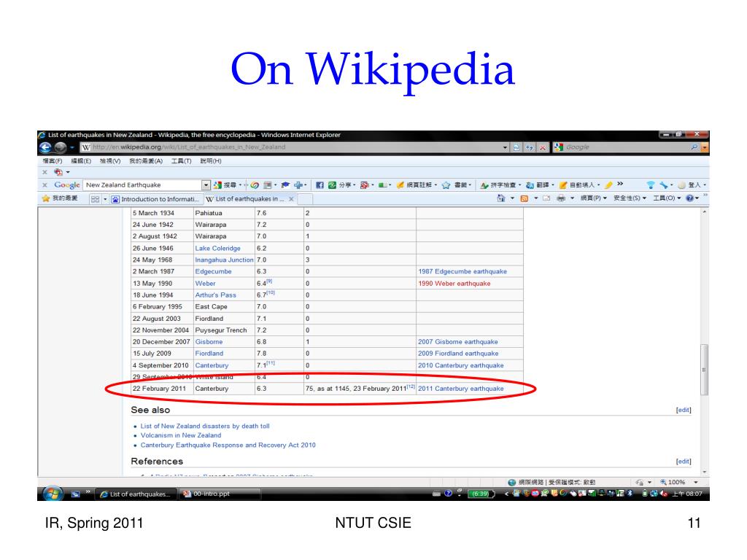747x560 pixels.
Task: Click the graduation cap icon on toolbar
Action: [x=285, y=184]
